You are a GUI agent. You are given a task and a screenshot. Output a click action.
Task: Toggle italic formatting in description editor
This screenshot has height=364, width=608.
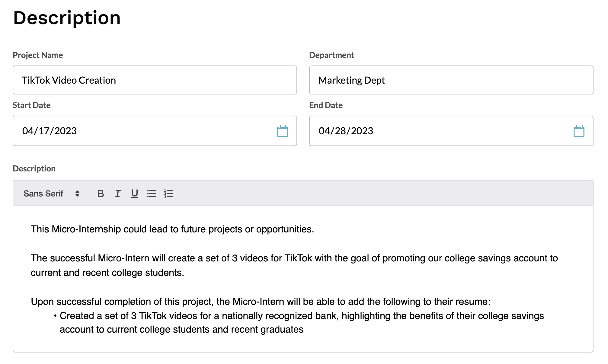coord(117,193)
